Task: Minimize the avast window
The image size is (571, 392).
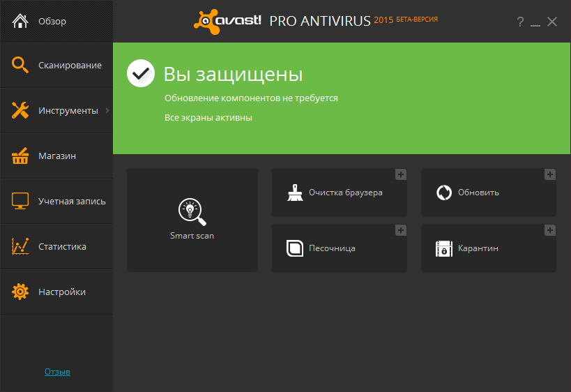Action: click(x=535, y=25)
